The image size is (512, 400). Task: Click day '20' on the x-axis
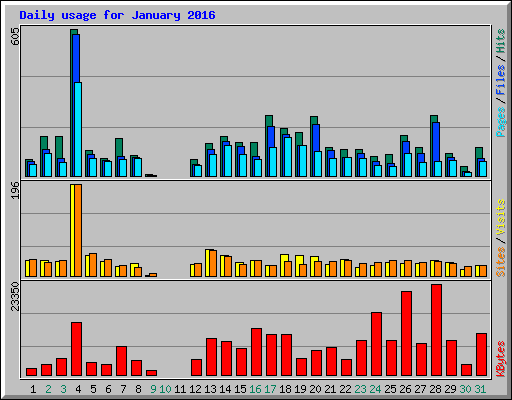tap(315, 389)
